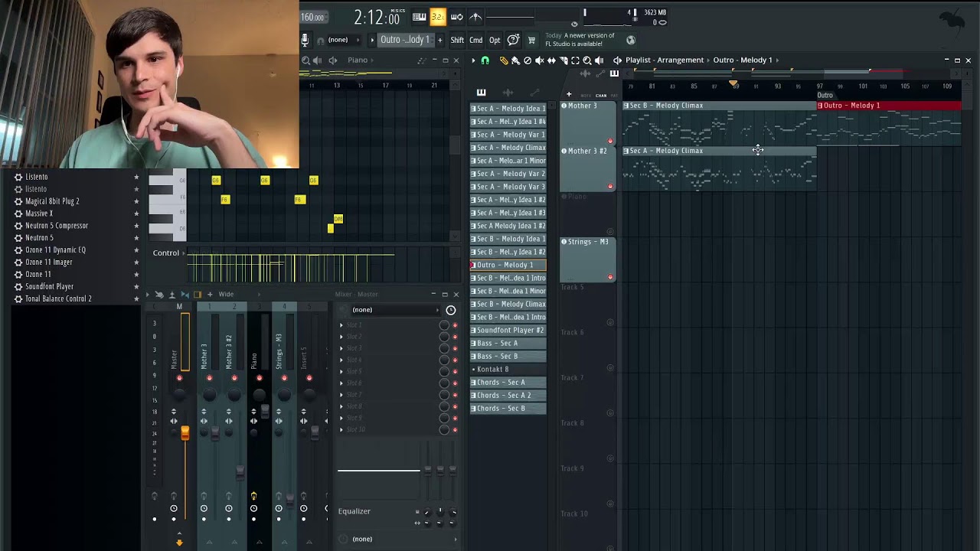Expand mixer Slot 1 arrow
Viewport: 980px width, 551px height.
(x=342, y=325)
